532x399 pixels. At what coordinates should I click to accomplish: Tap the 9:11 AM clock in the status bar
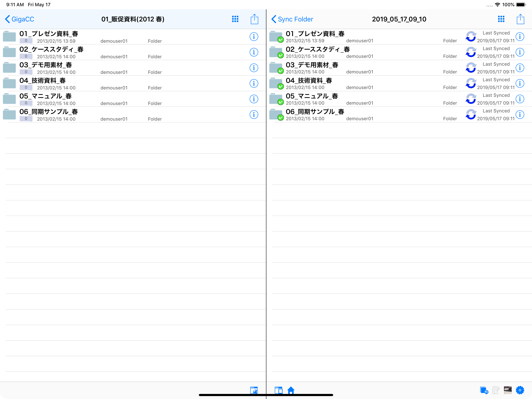click(x=15, y=4)
